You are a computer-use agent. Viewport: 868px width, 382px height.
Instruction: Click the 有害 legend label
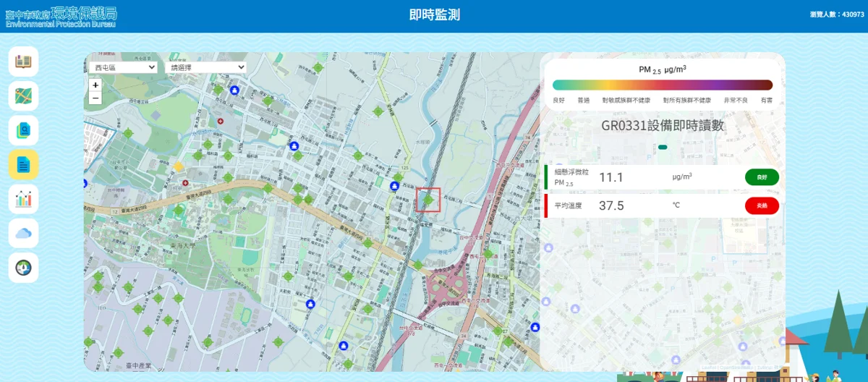click(766, 101)
